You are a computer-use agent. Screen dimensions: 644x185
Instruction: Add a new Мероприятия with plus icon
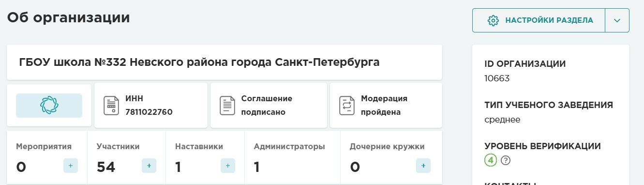tap(71, 166)
